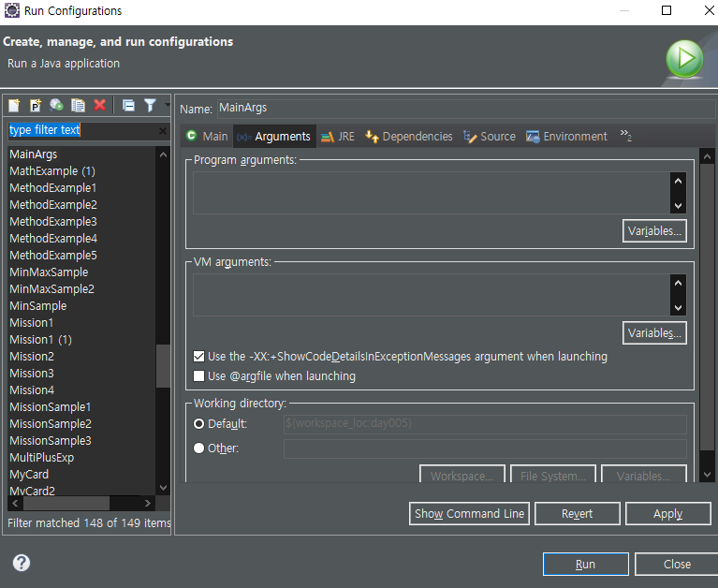Clear the filter text field

[x=163, y=131]
